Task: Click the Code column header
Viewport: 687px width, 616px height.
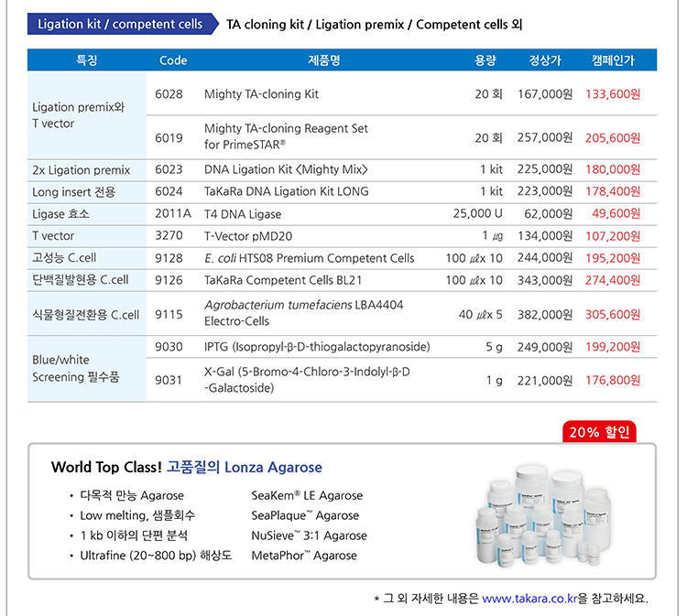Action: coord(173,60)
